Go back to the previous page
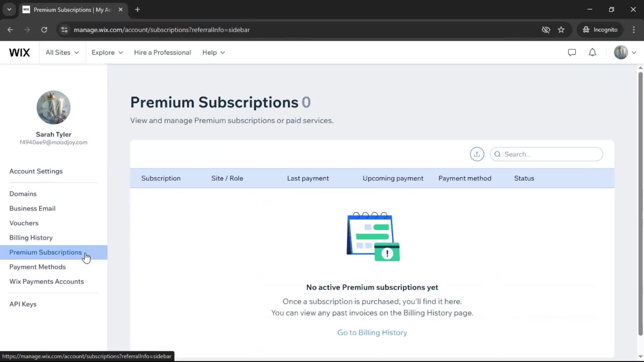The image size is (644, 362). 10,30
